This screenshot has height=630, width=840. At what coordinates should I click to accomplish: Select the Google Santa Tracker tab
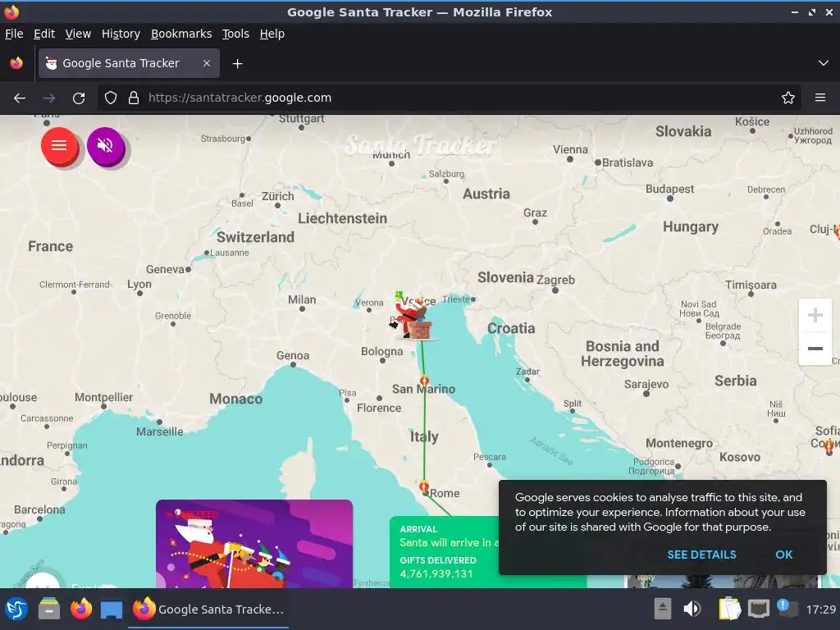[129, 63]
